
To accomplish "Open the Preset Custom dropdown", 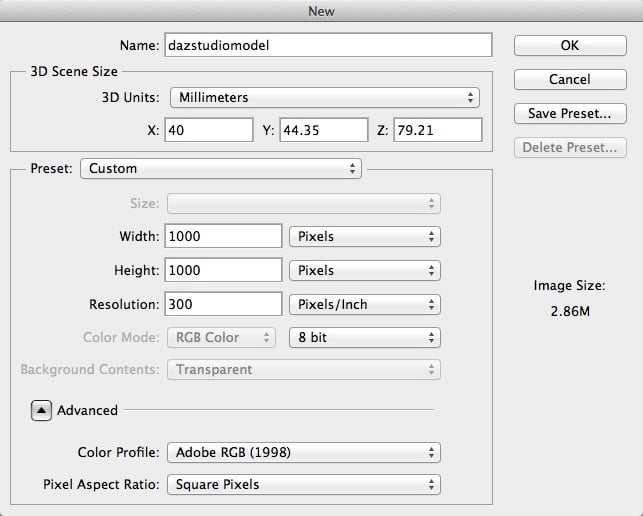I will [x=220, y=169].
